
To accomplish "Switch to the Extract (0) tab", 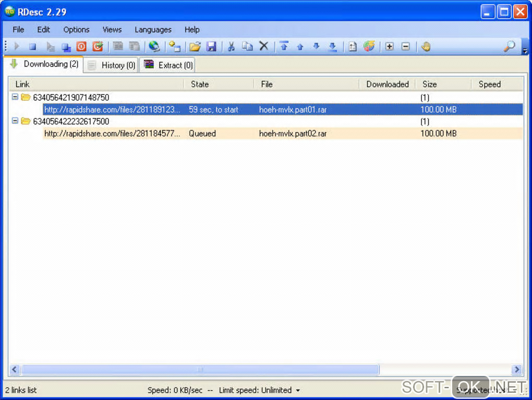I will tap(167, 65).
